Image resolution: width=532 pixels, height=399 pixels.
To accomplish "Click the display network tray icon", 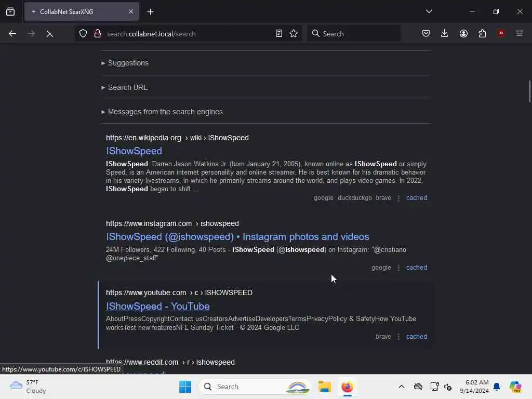I will [x=434, y=387].
